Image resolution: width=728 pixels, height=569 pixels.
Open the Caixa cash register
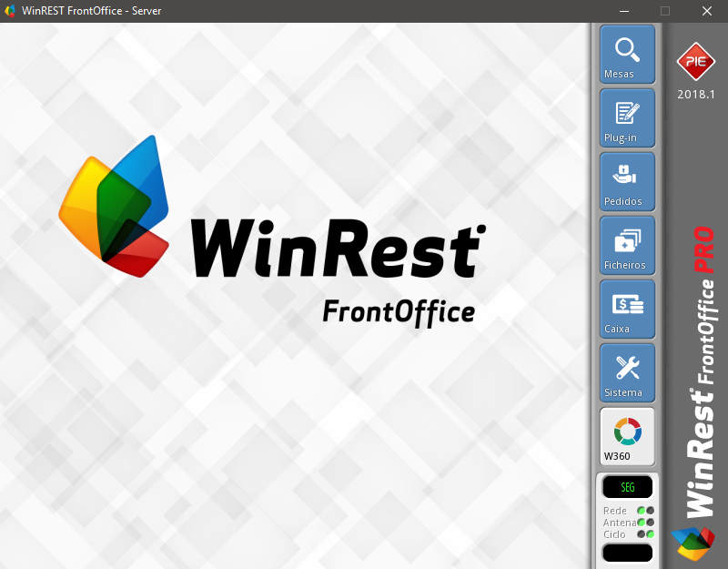pyautogui.click(x=626, y=310)
